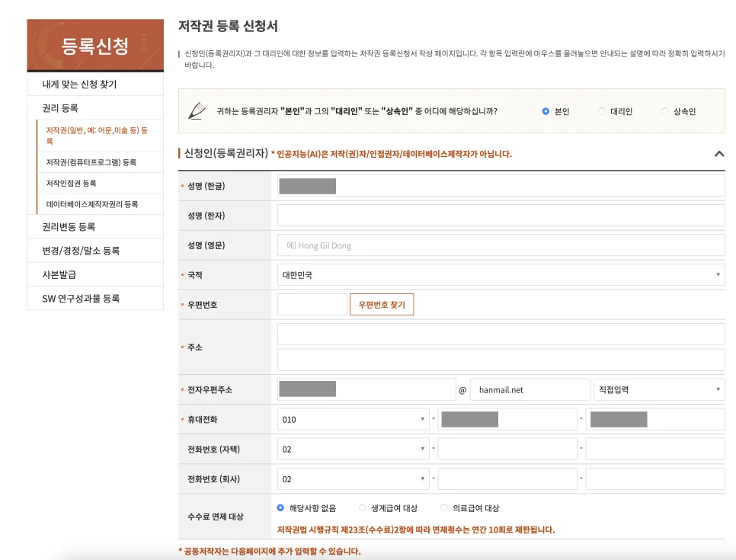
Task: Select the 대리인 radio option
Action: 602,111
